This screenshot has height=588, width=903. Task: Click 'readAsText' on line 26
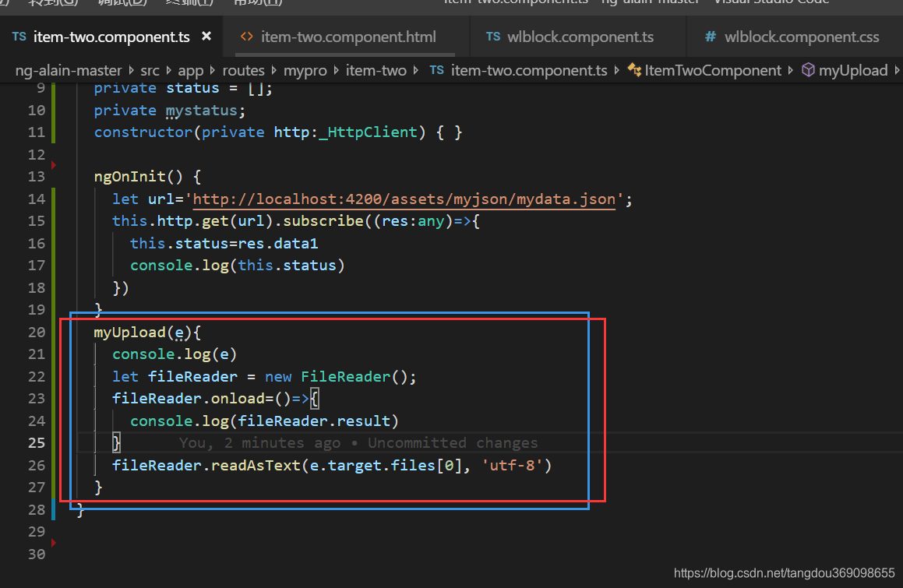point(256,465)
